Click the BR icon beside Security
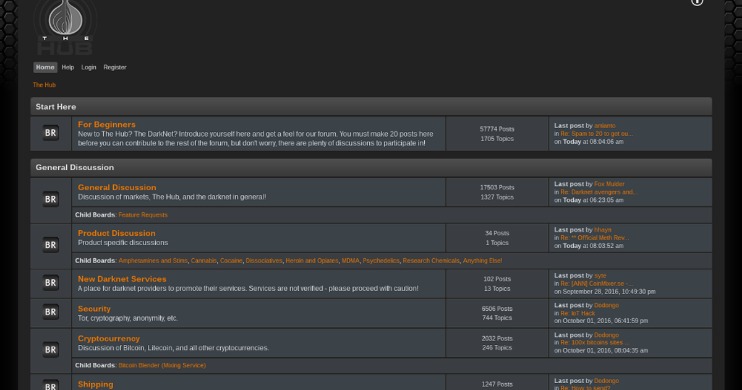This screenshot has width=742, height=390. coord(51,312)
